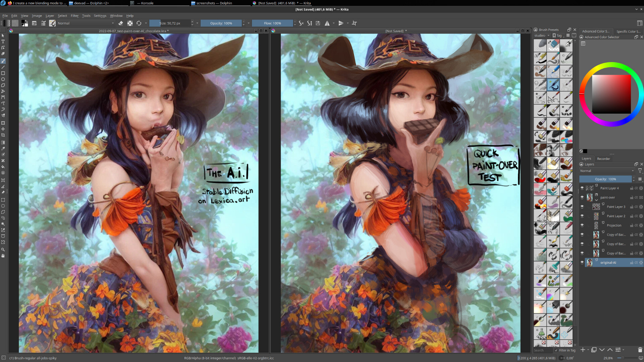
Task: Click the Paint Layer 4 thumbnail
Action: point(590,188)
